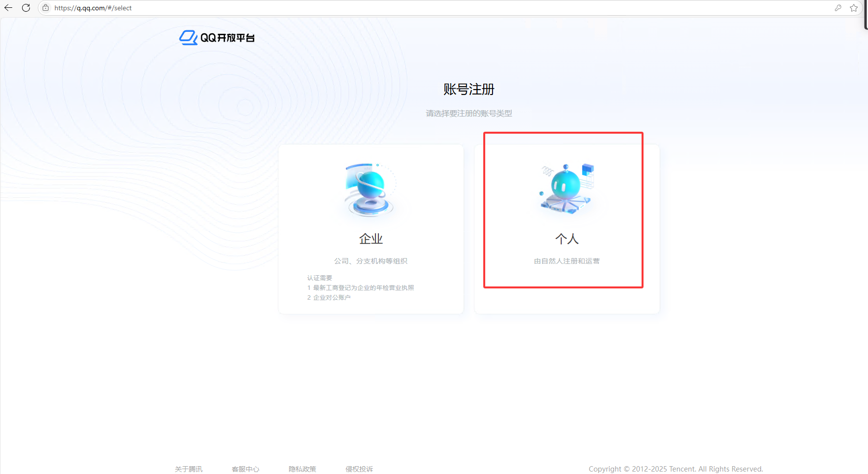The height and width of the screenshot is (474, 868).
Task: Open the 关于腾讯 footer link
Action: [189, 469]
